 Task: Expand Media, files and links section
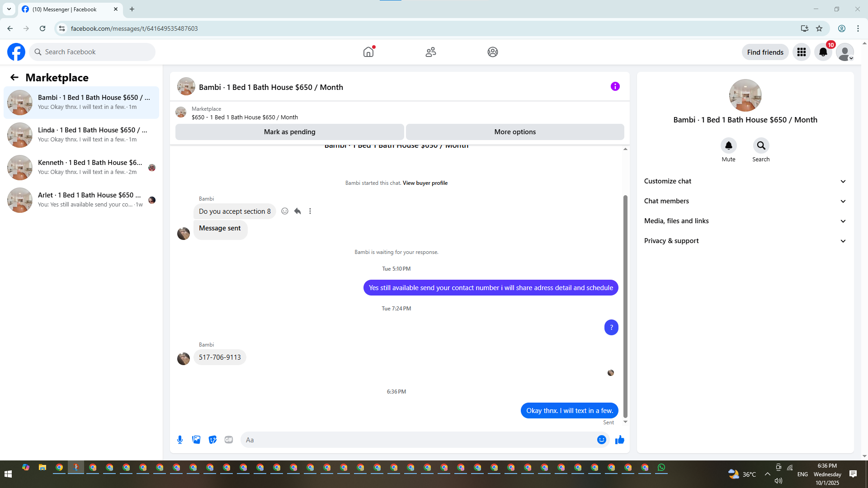745,221
